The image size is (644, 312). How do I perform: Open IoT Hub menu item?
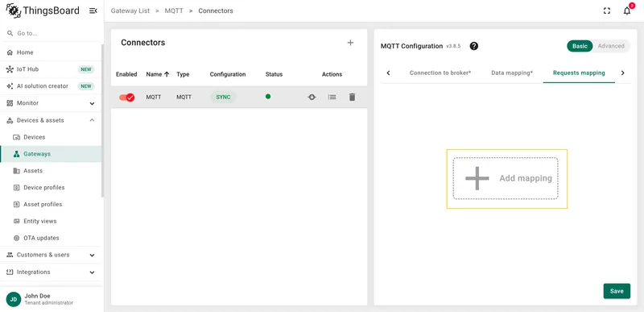tap(50, 69)
